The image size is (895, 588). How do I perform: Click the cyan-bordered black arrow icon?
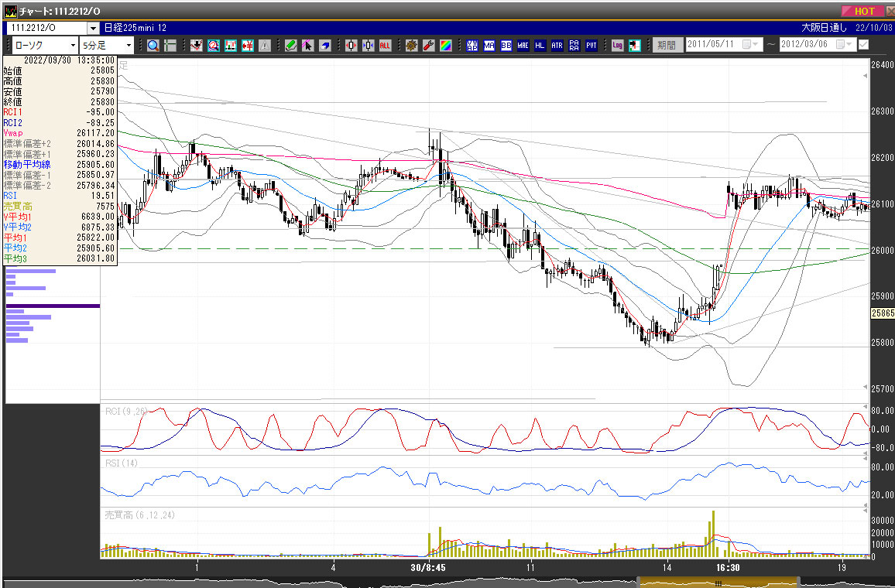coord(634,45)
